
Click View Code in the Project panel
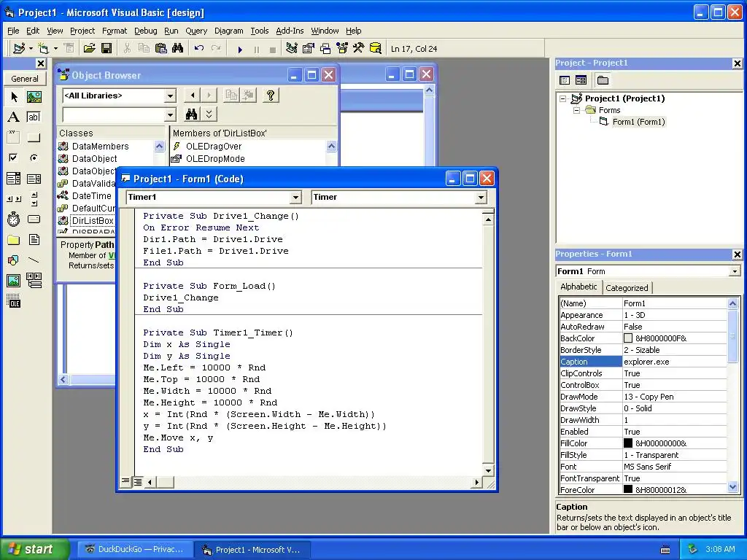coord(565,80)
